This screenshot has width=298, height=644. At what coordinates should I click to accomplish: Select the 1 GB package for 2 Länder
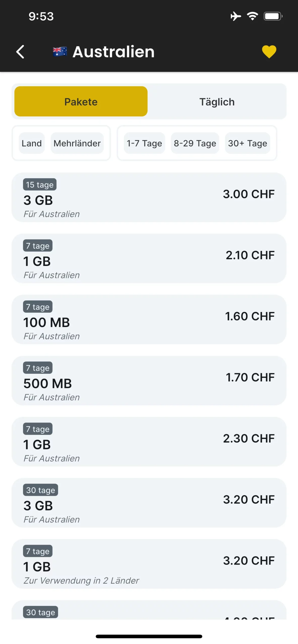click(149, 564)
